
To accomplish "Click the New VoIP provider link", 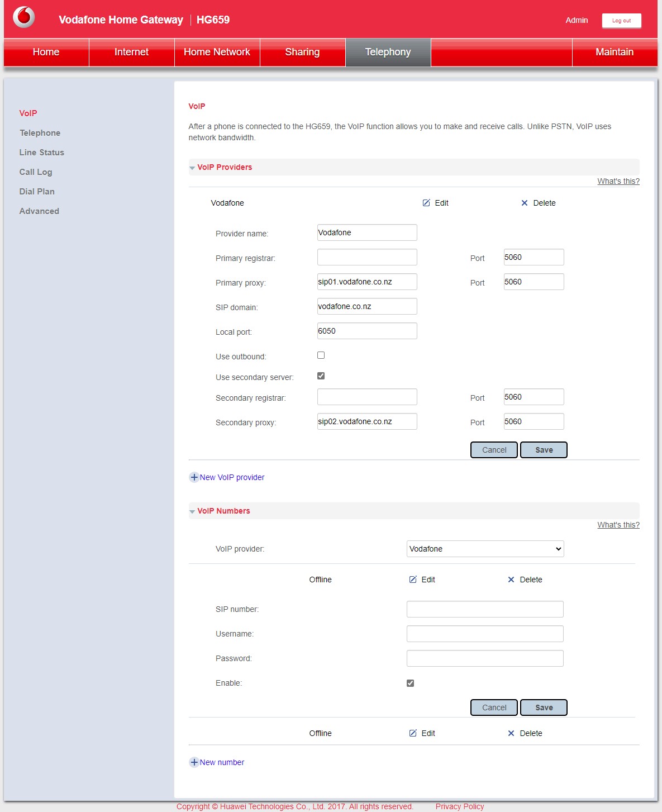I will point(232,477).
